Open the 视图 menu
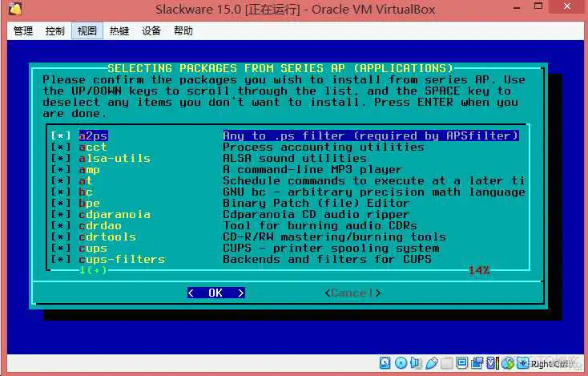588x376 pixels. (87, 30)
